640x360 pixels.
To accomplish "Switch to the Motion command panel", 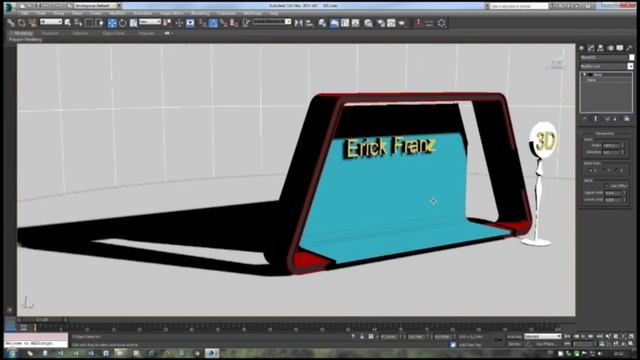I will click(610, 48).
